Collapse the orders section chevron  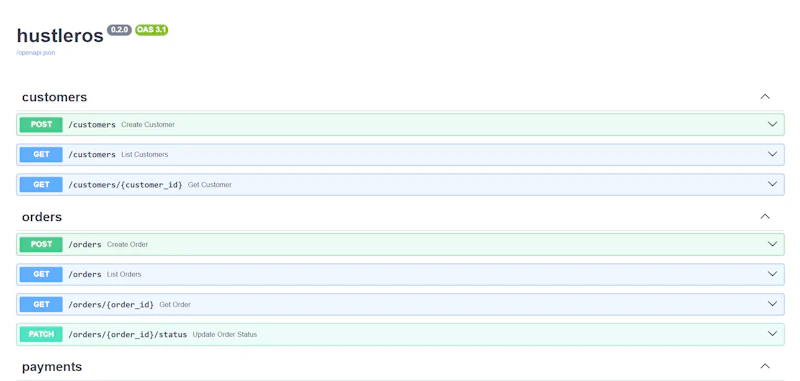[x=765, y=217]
